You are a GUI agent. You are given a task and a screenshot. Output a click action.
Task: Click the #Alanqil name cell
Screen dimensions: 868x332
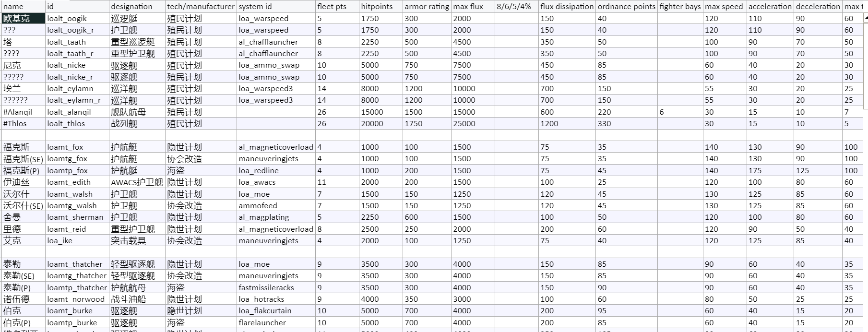pos(23,112)
